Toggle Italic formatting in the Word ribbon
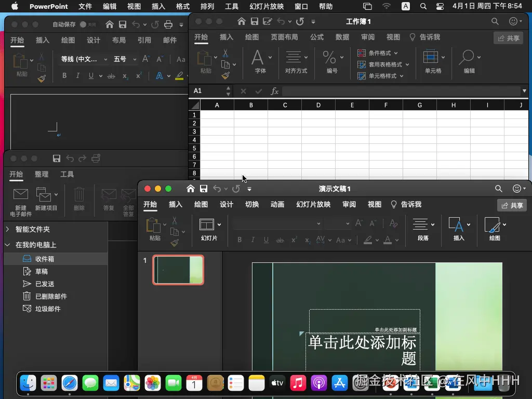532x399 pixels. click(x=78, y=76)
